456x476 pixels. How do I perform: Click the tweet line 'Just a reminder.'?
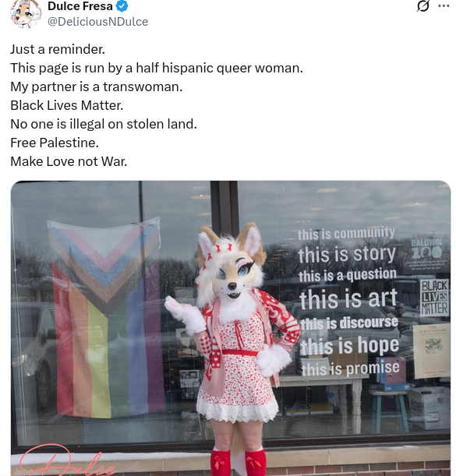(58, 49)
